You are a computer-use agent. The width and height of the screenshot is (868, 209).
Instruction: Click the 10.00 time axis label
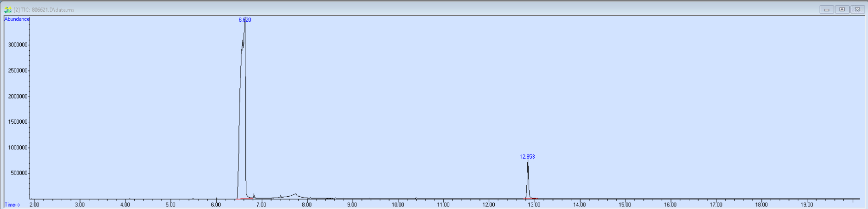pyautogui.click(x=398, y=205)
